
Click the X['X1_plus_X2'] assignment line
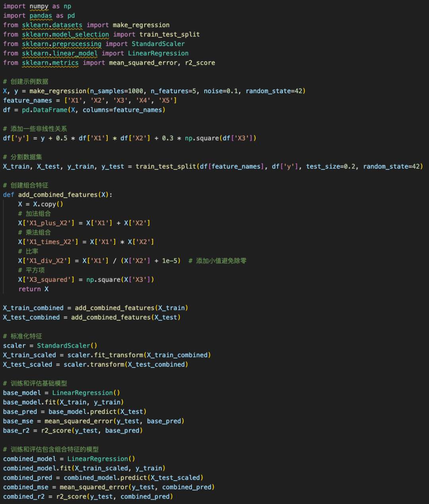(x=84, y=223)
